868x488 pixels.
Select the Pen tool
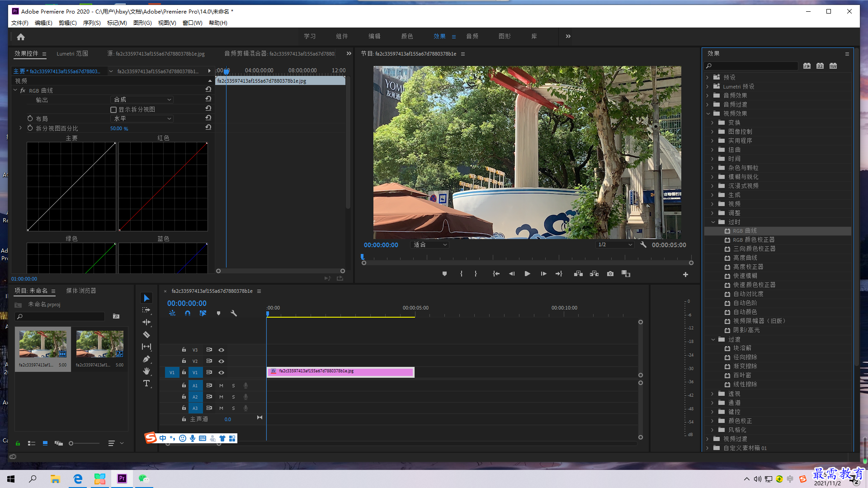click(146, 359)
